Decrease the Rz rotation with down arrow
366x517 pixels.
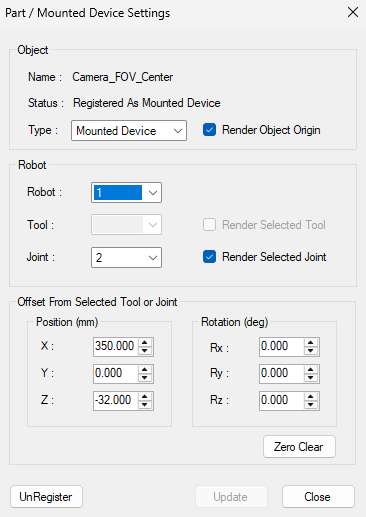coord(311,405)
